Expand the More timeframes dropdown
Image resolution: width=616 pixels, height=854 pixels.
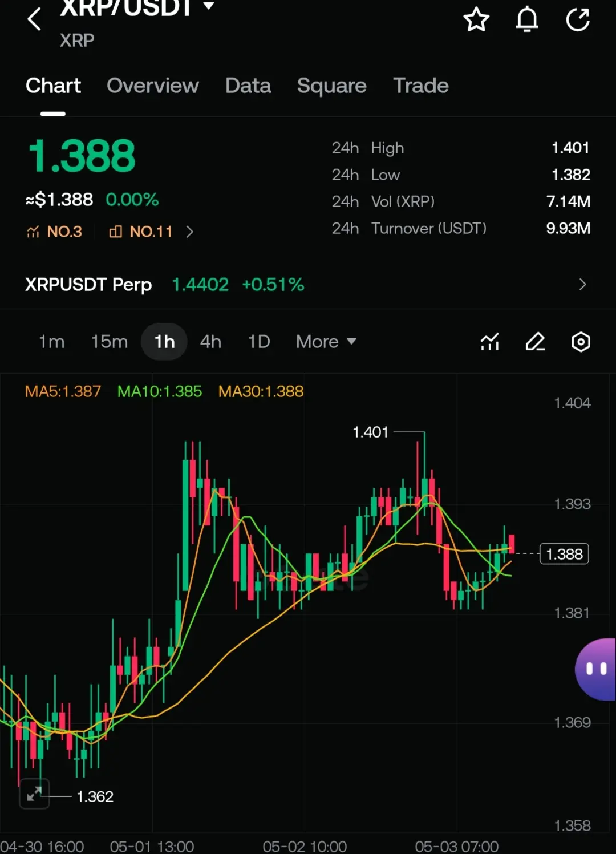coord(326,342)
